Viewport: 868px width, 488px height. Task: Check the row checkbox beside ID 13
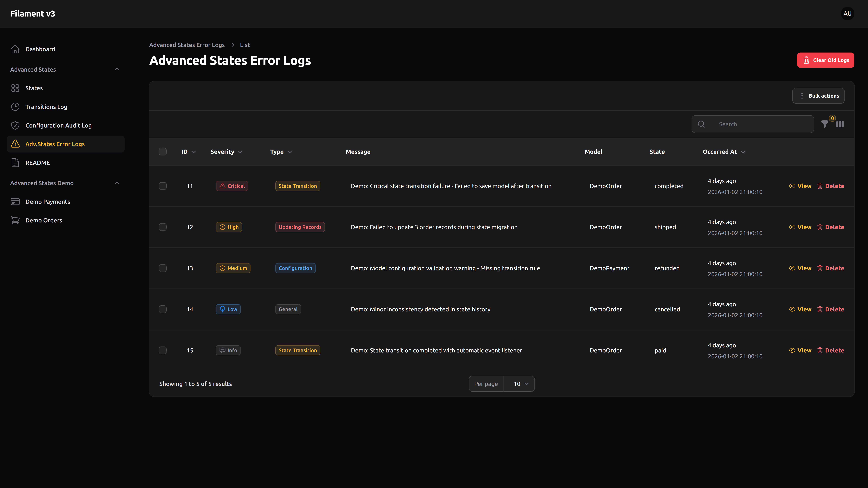click(163, 268)
